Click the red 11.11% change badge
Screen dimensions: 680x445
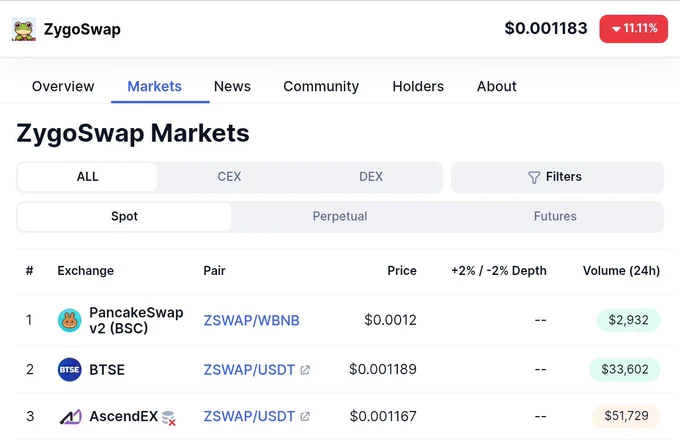634,29
